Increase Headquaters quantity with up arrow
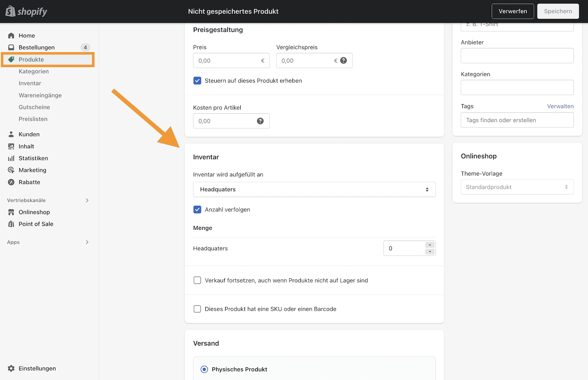Viewport: 588px width, 380px height. pos(430,245)
